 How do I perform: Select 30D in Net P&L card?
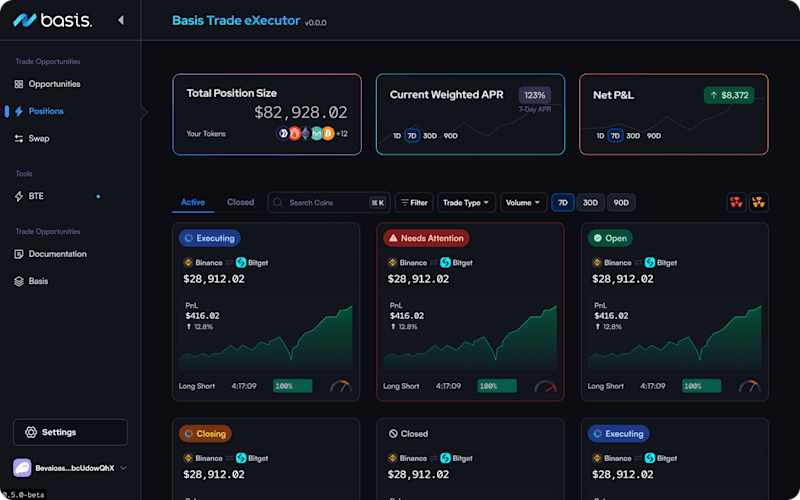tap(633, 136)
